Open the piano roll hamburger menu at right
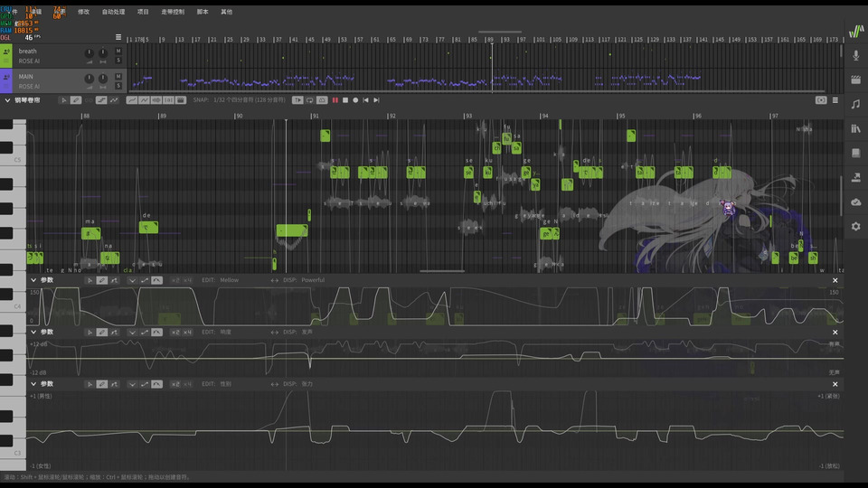Image resolution: width=868 pixels, height=488 pixels. [835, 100]
